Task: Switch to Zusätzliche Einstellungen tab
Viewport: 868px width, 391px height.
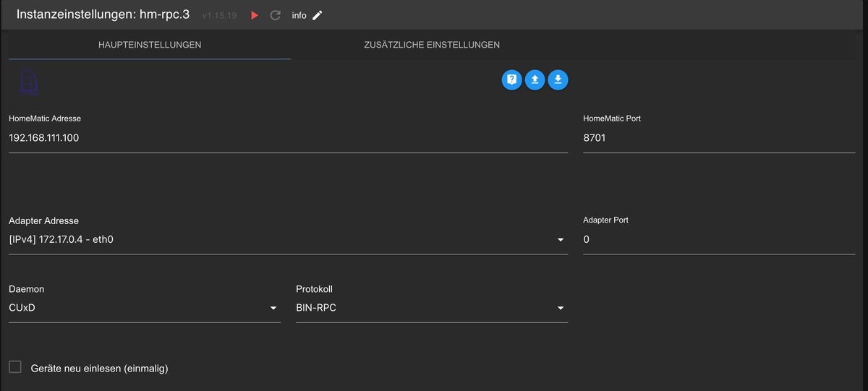Action: (x=432, y=45)
